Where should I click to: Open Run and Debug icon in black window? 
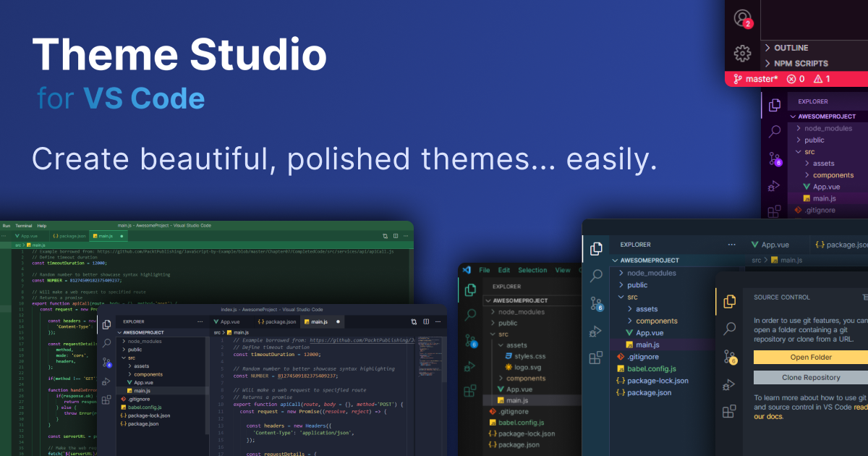470,366
